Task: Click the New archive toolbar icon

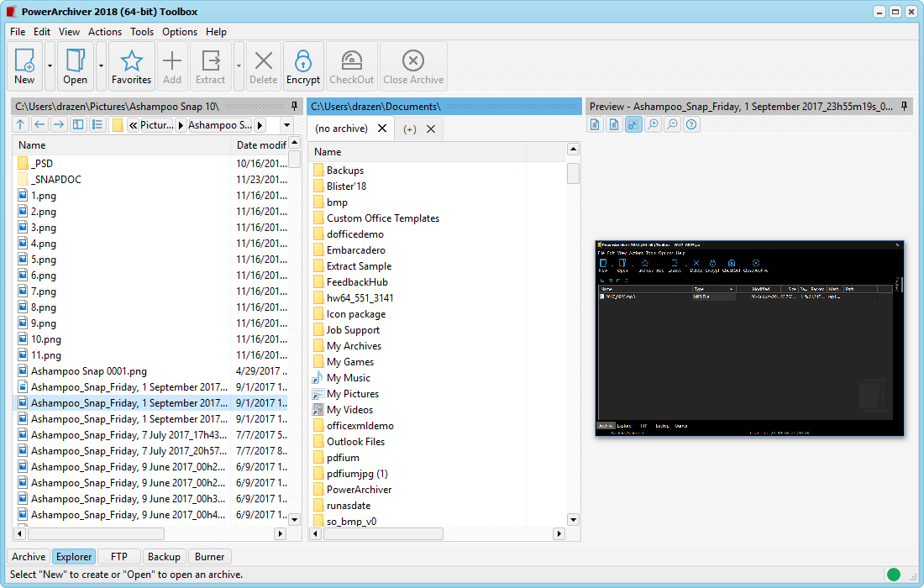Action: click(24, 66)
